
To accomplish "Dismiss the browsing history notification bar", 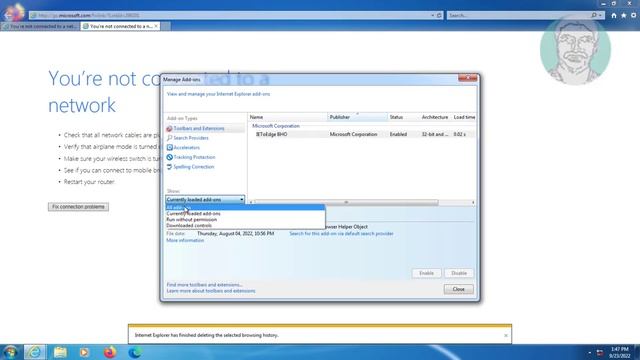I will click(x=506, y=336).
